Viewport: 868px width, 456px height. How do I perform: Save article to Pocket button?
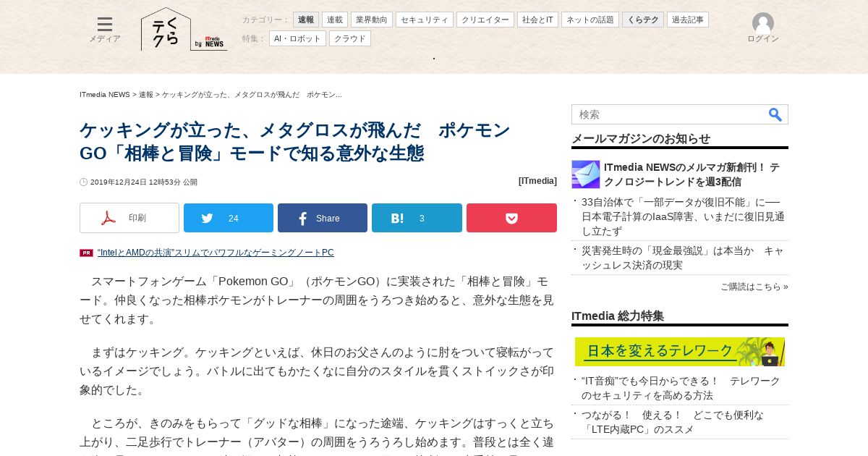click(511, 218)
